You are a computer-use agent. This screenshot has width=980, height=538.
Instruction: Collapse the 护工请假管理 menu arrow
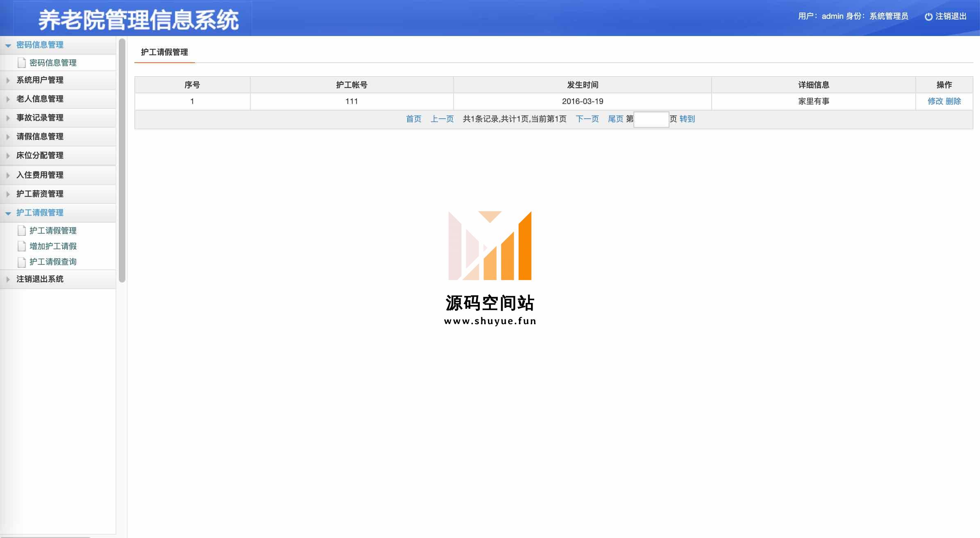[x=8, y=213]
